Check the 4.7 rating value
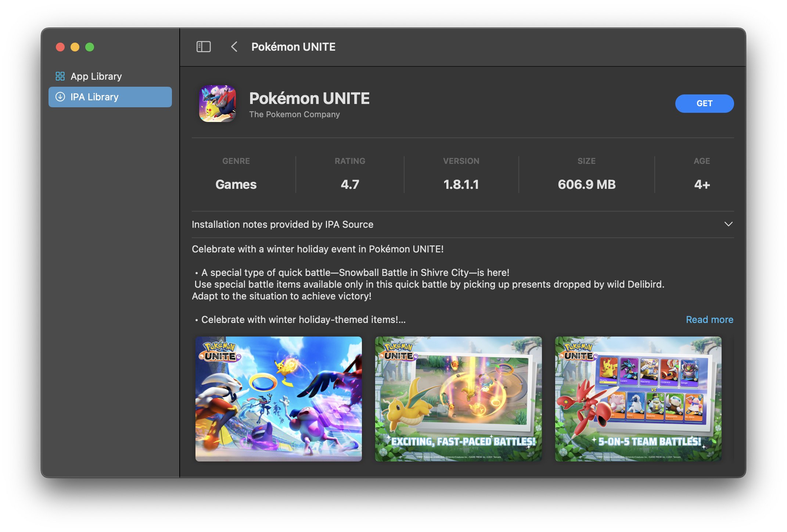The image size is (787, 532). tap(350, 184)
